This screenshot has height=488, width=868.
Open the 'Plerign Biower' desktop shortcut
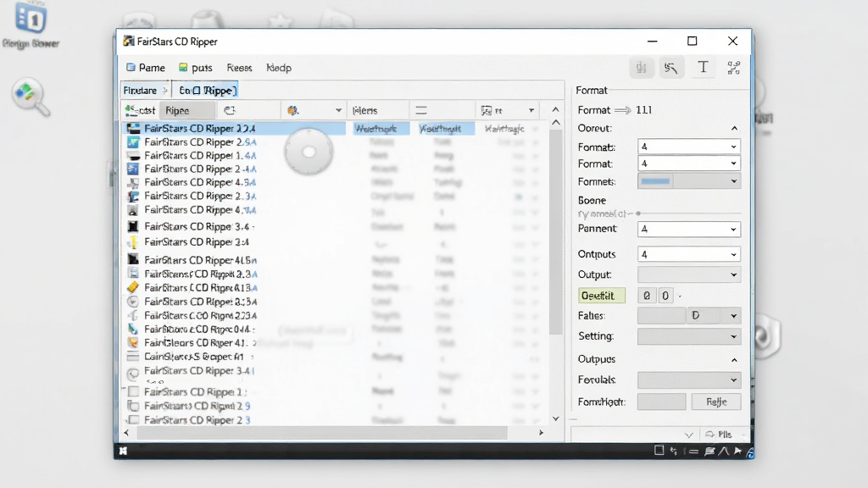[31, 25]
